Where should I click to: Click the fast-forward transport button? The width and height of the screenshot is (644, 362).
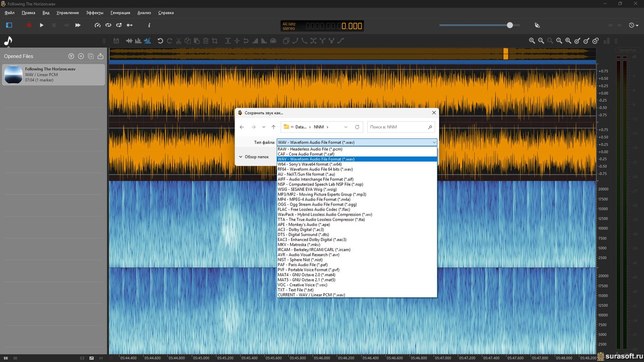coord(78,25)
